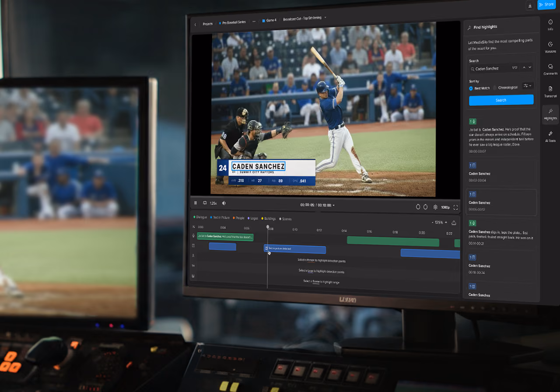The image size is (560, 392).
Task: Open the Game 4 folder breadcrumb
Action: click(269, 20)
